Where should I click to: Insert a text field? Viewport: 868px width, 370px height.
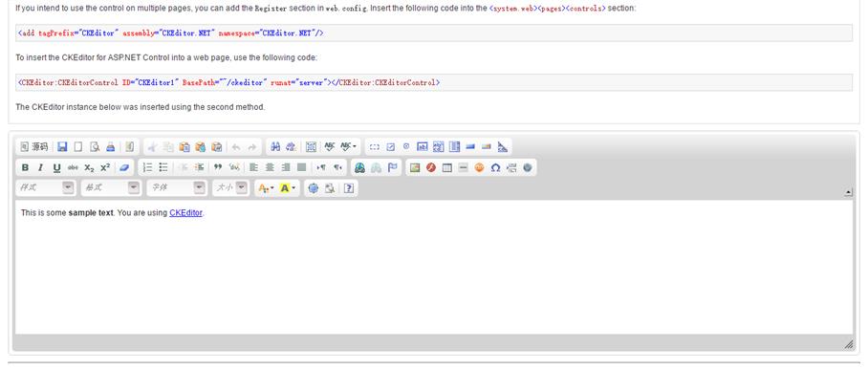(423, 147)
